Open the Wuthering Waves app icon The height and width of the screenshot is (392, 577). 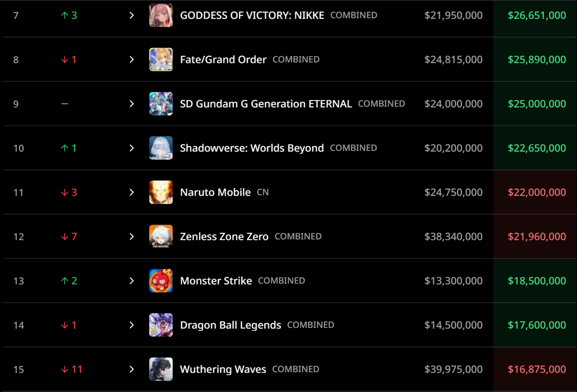tap(161, 369)
